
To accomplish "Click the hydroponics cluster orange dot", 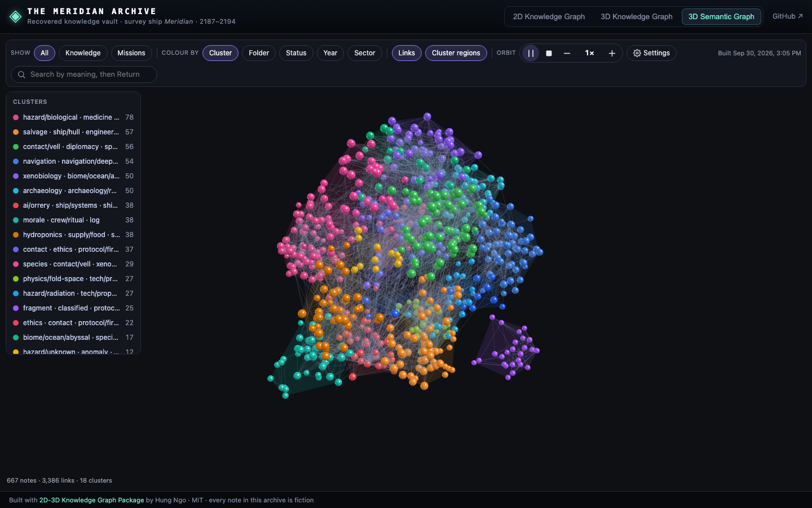I will pyautogui.click(x=16, y=235).
